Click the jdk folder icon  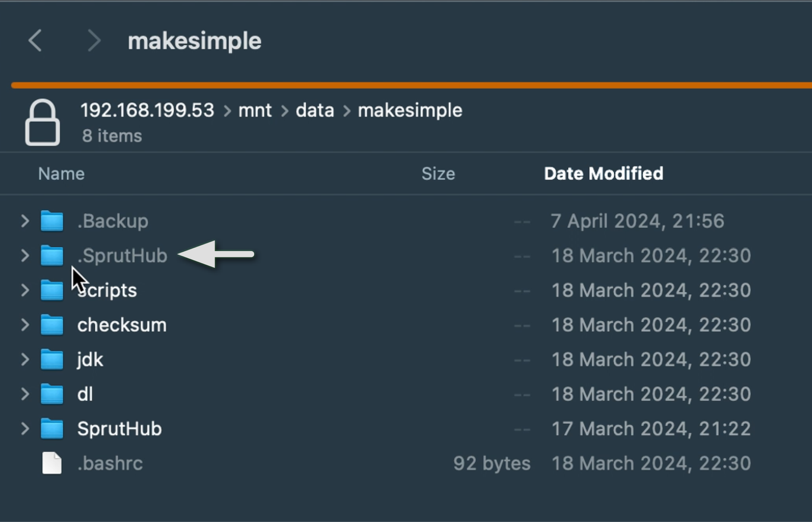click(52, 360)
